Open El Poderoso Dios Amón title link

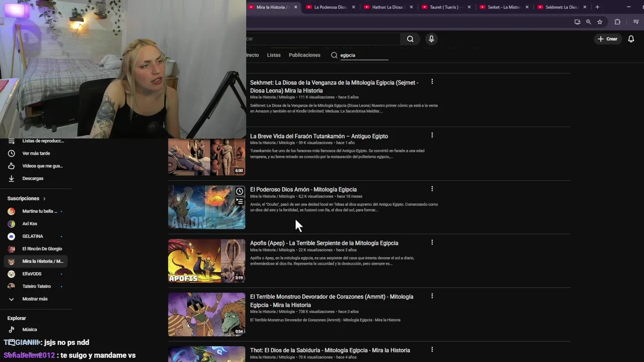click(303, 190)
